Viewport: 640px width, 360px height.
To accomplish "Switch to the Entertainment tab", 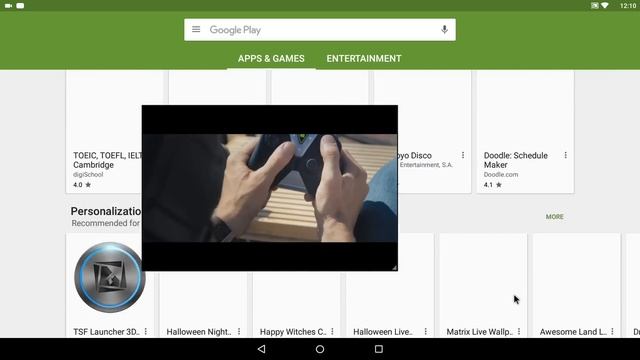I will (x=364, y=58).
